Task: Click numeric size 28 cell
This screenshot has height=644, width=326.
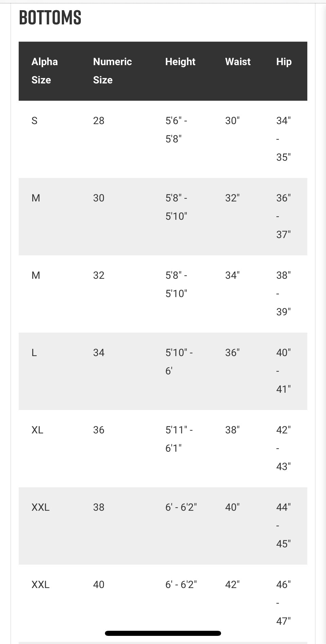Action: click(99, 121)
